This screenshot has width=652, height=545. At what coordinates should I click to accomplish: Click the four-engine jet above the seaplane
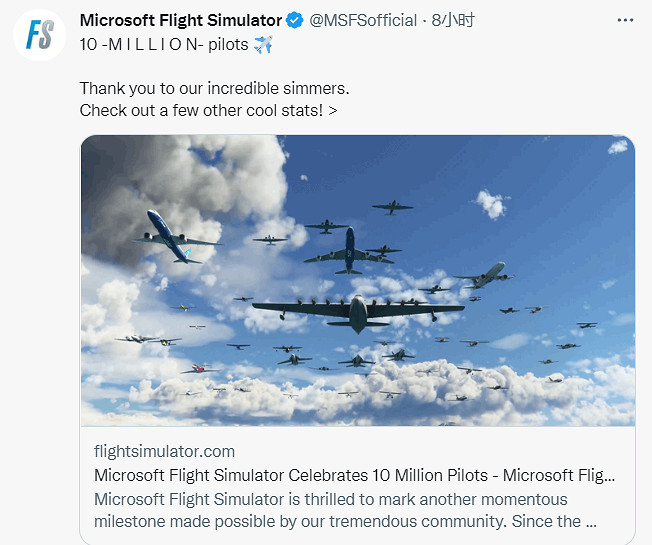pos(349,250)
